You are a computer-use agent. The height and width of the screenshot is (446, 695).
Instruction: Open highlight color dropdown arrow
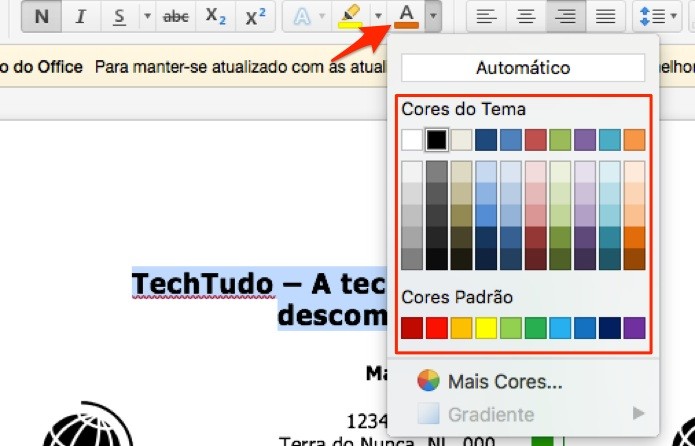click(x=378, y=16)
